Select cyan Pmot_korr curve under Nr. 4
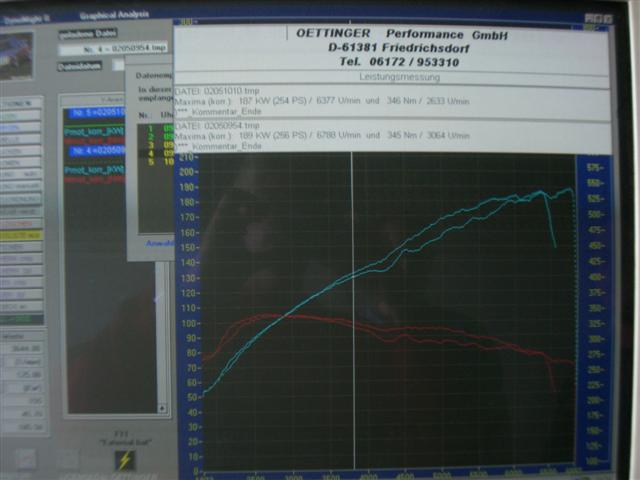 tap(94, 169)
